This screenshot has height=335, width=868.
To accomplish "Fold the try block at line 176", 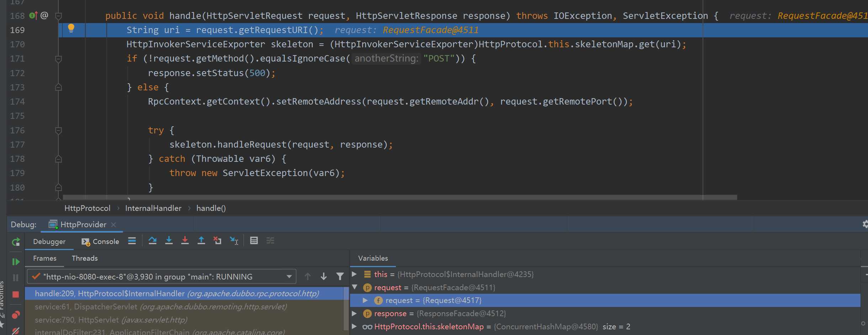I will pos(59,131).
